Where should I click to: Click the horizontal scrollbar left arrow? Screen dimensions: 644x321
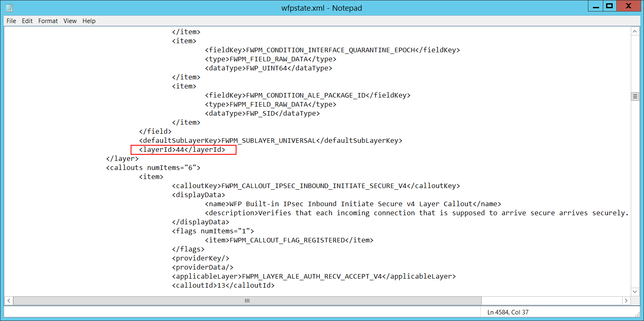tap(8, 300)
